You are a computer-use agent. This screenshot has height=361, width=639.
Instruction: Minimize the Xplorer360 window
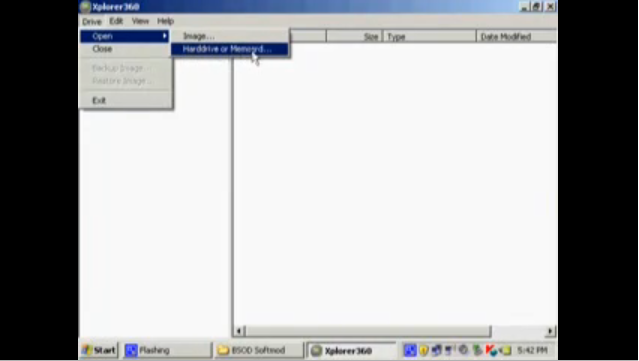524,7
